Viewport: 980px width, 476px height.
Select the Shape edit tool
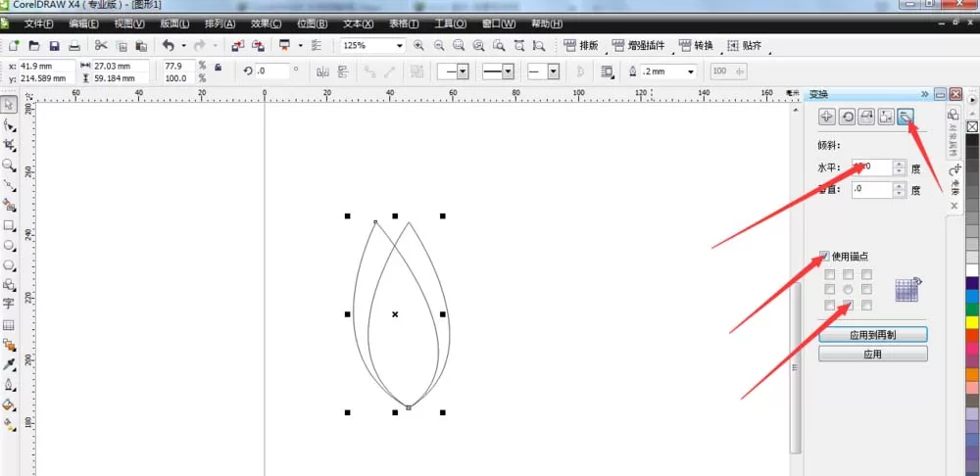coord(9,124)
